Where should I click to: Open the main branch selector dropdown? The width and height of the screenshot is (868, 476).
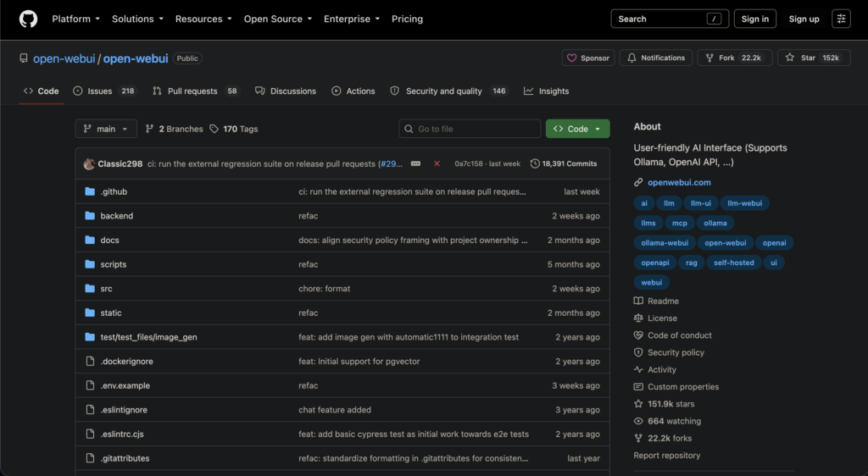click(106, 129)
